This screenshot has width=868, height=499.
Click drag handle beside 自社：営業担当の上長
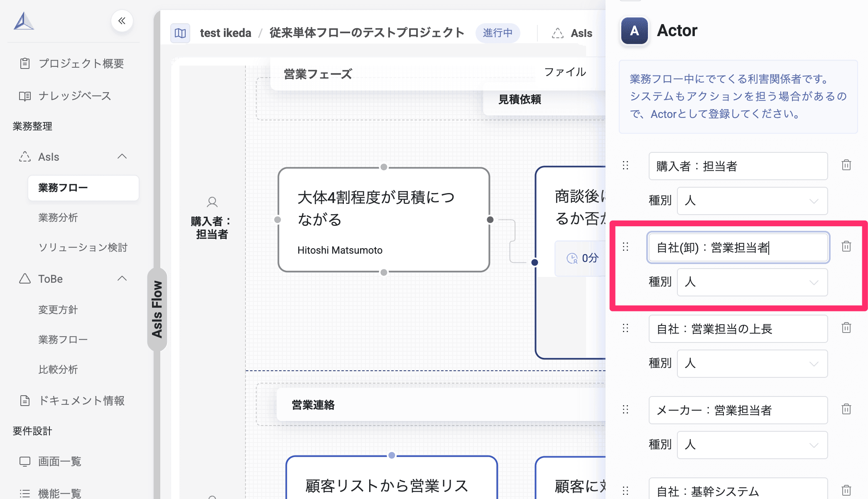click(625, 328)
